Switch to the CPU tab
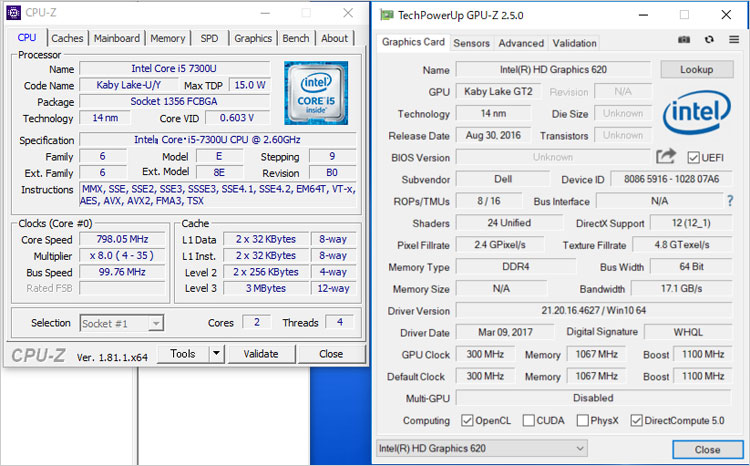This screenshot has height=466, width=750. [27, 38]
